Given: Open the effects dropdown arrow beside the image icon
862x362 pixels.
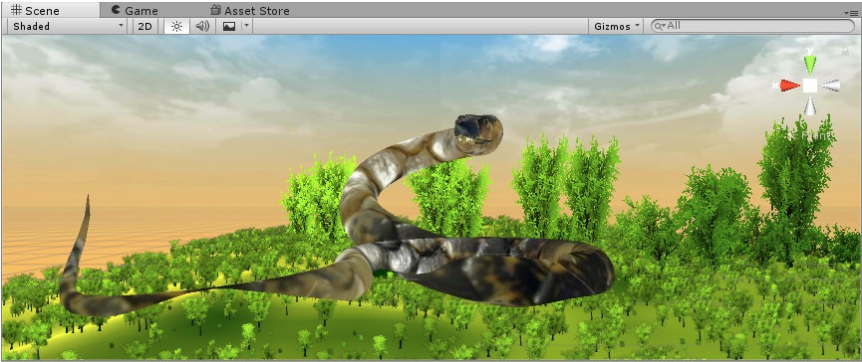Looking at the screenshot, I should pyautogui.click(x=247, y=26).
